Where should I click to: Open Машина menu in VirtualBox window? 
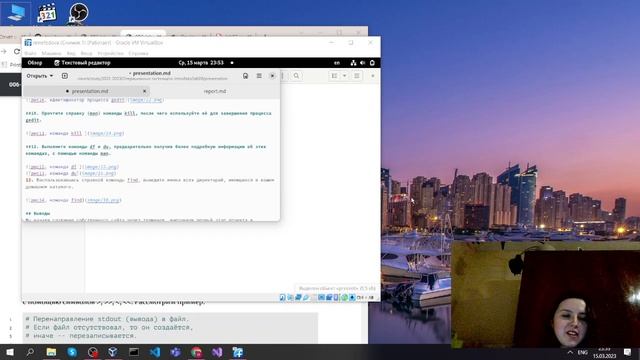[51, 53]
